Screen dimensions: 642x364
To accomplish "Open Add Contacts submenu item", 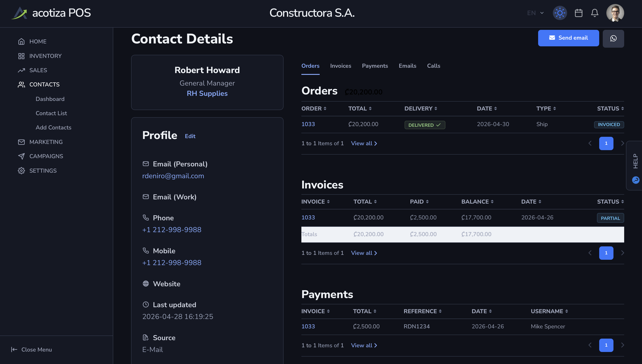I will (53, 127).
